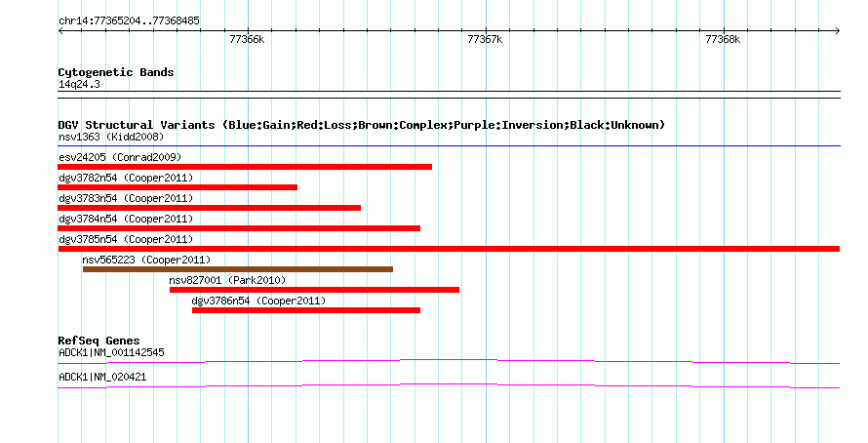Click the dgv3785n54 (Cooper2011) label
Screen dimensions: 868x443
pyautogui.click(x=126, y=239)
